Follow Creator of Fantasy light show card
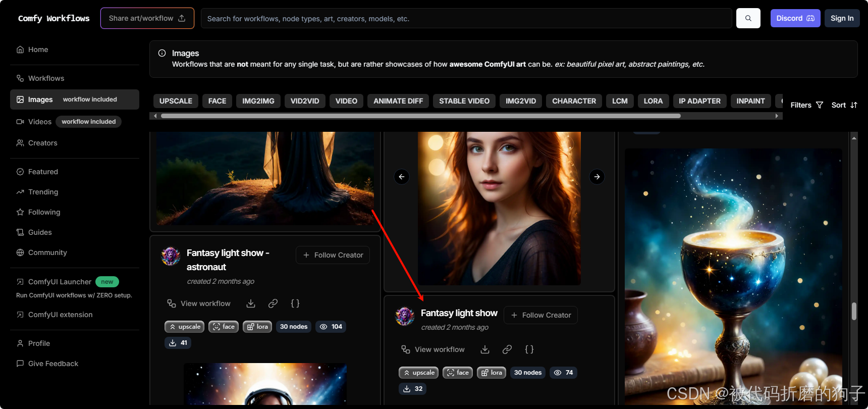 coord(540,315)
